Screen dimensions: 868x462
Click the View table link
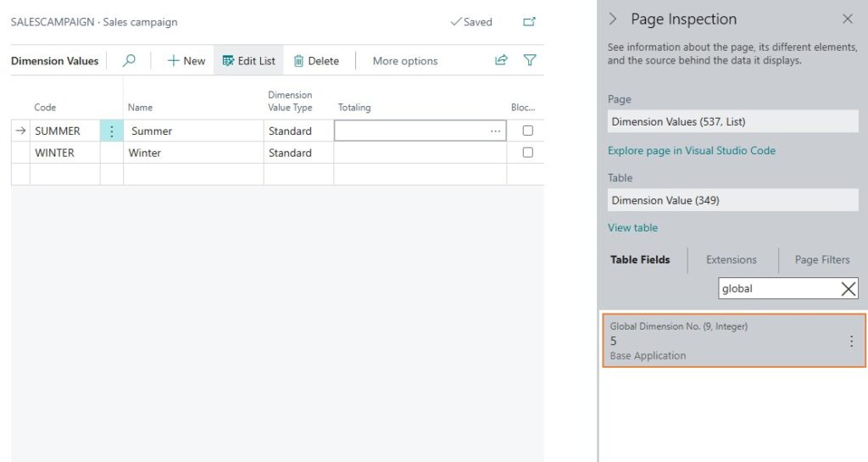pos(632,227)
